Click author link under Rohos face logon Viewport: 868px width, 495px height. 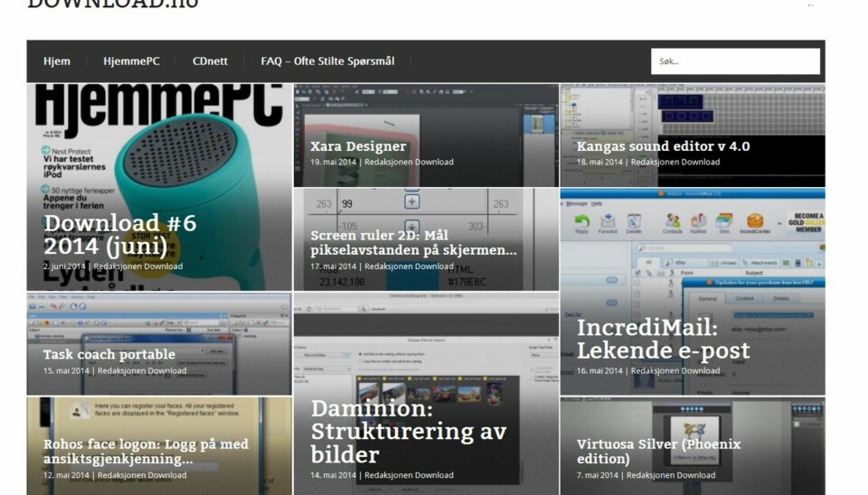click(142, 475)
